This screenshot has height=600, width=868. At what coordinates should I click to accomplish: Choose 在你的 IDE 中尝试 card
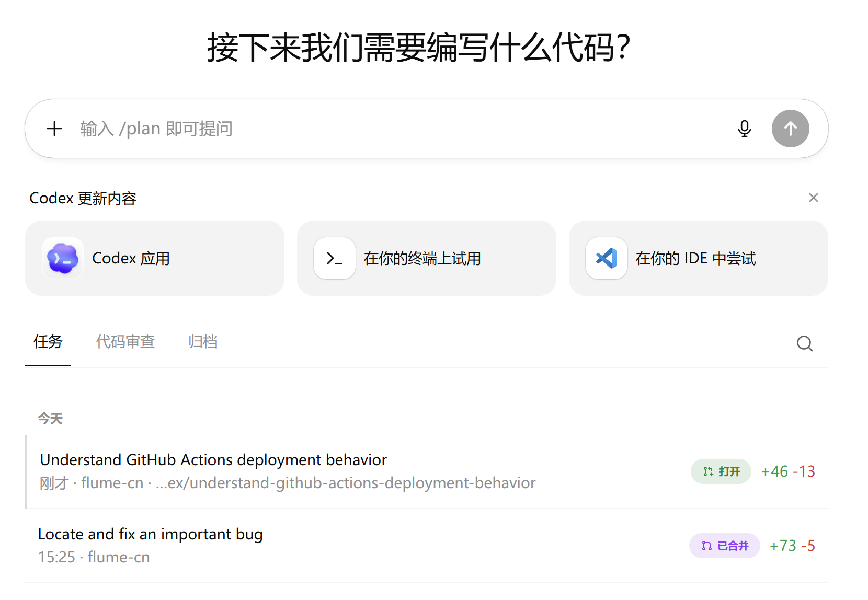[x=699, y=258]
